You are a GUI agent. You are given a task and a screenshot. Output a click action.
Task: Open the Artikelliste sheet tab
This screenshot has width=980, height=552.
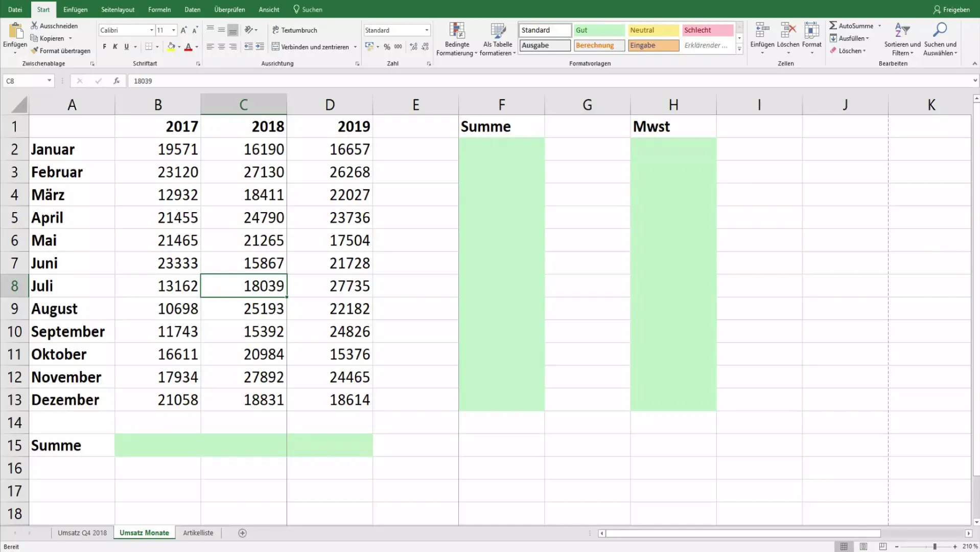(198, 533)
